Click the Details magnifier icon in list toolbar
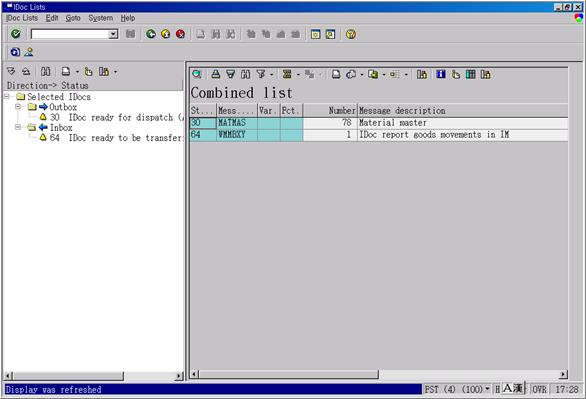The image size is (586, 399). coord(197,74)
